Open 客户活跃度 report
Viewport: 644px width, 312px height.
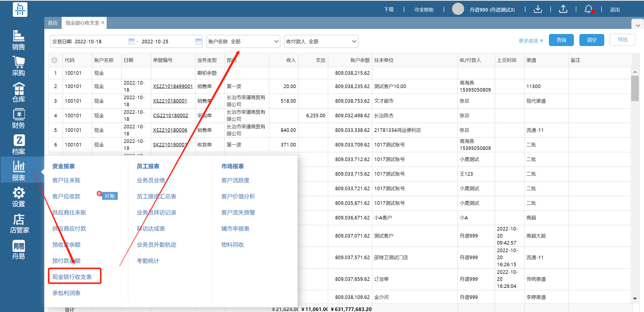click(235, 180)
